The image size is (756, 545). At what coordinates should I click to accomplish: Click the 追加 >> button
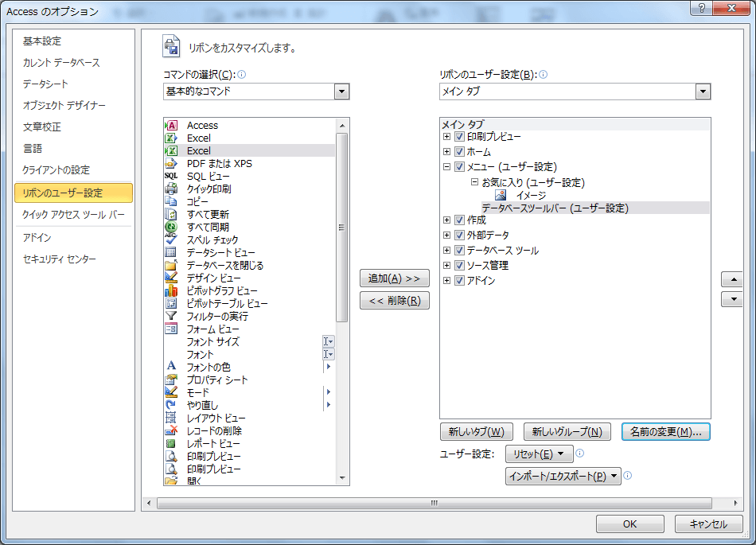coord(395,278)
